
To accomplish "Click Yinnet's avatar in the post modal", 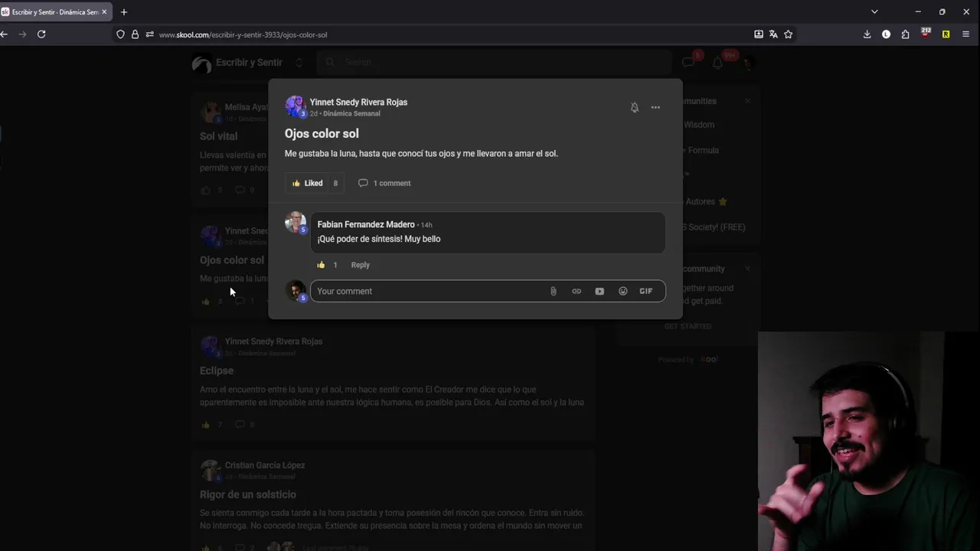I will click(295, 106).
